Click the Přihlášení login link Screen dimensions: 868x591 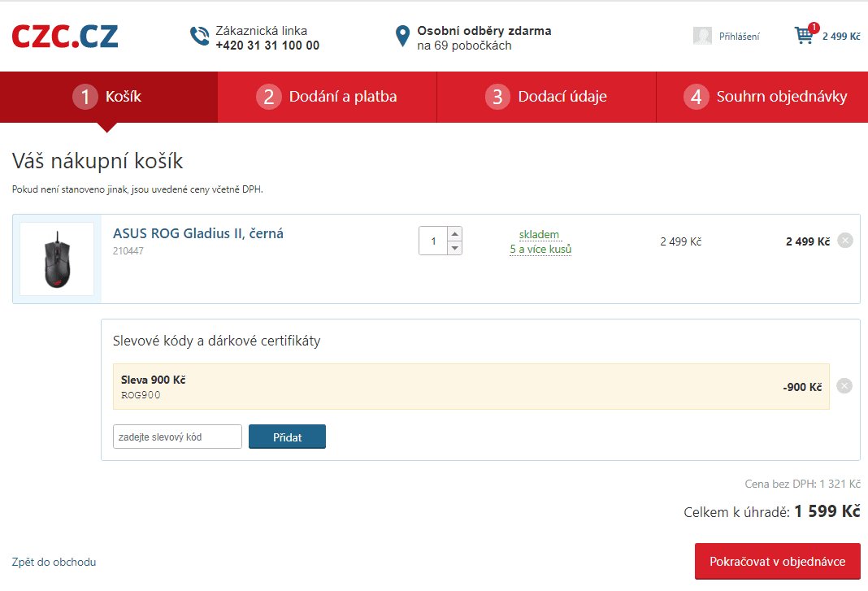tap(739, 37)
